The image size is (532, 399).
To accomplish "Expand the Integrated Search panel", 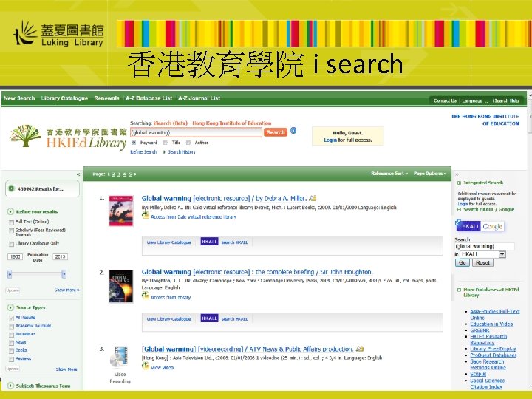I will 459,183.
